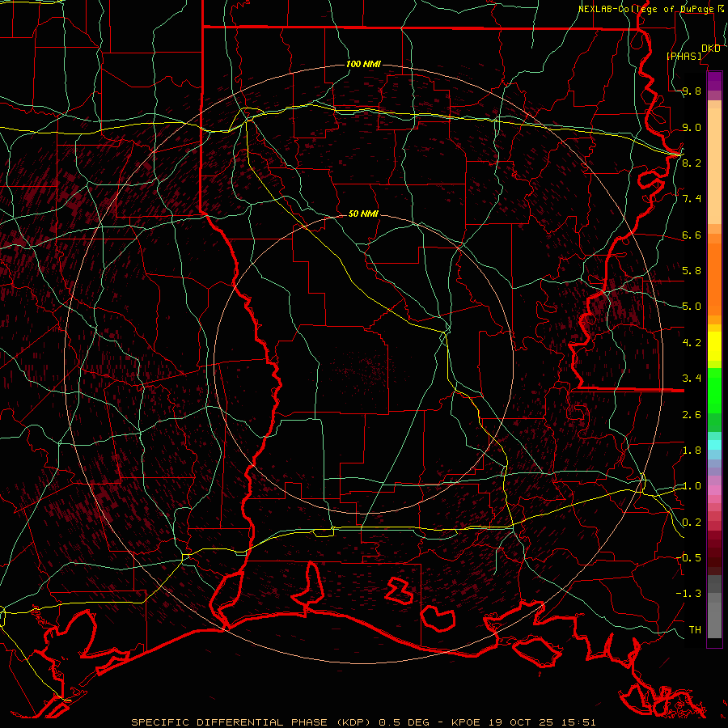Click the bright green color scale segment
728x728 pixels.
click(x=714, y=390)
